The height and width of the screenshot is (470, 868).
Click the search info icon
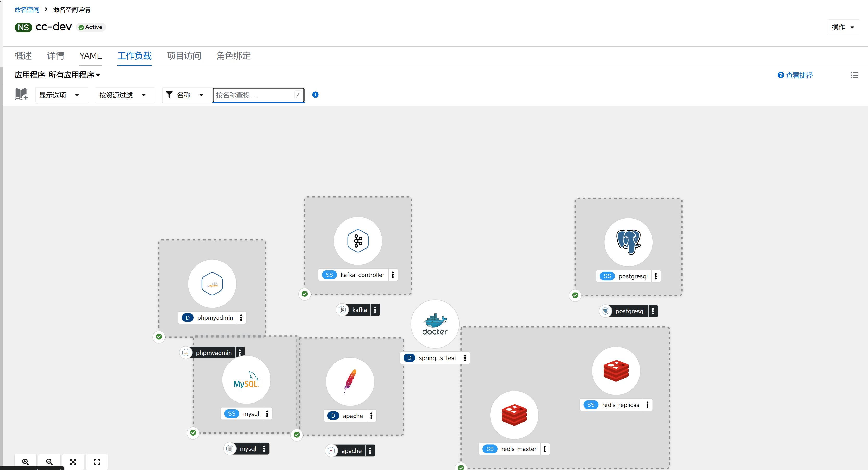click(x=315, y=95)
